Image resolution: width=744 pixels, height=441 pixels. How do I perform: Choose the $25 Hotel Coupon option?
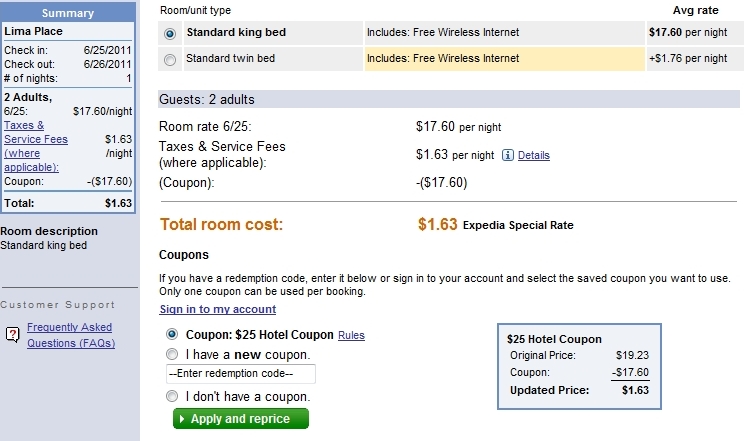(172, 334)
